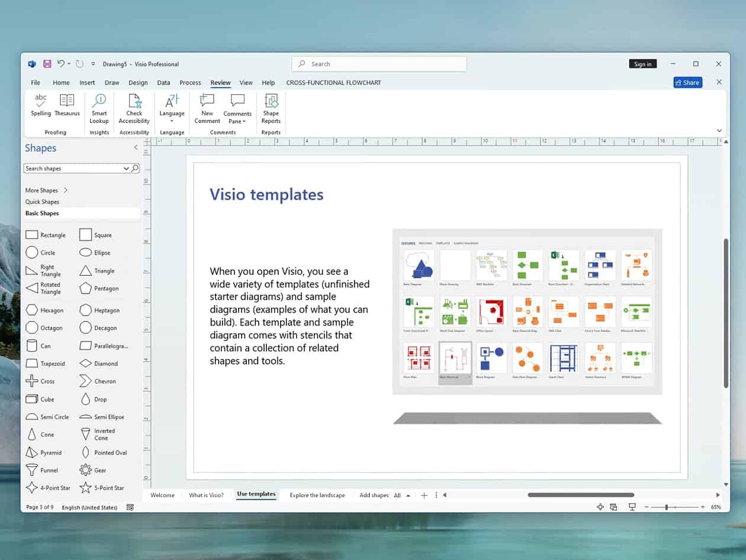Open More Shapes in the Shapes panel
Image resolution: width=746 pixels, height=560 pixels.
42,190
